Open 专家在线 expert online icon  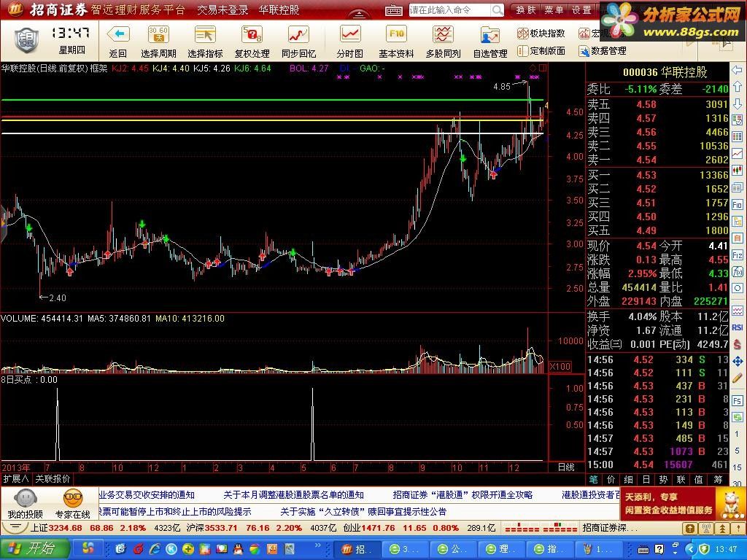[x=72, y=503]
